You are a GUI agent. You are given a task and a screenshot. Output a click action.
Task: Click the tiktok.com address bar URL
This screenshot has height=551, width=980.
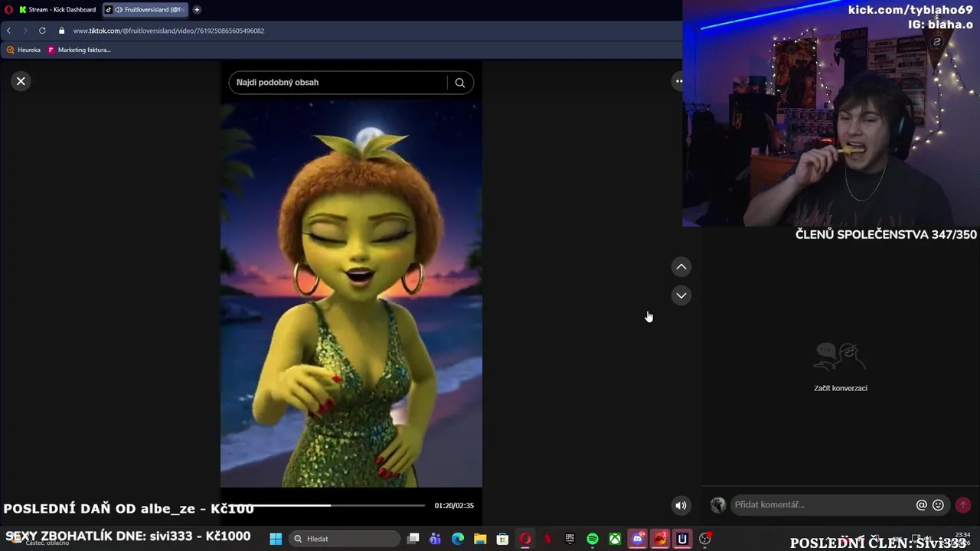168,31
